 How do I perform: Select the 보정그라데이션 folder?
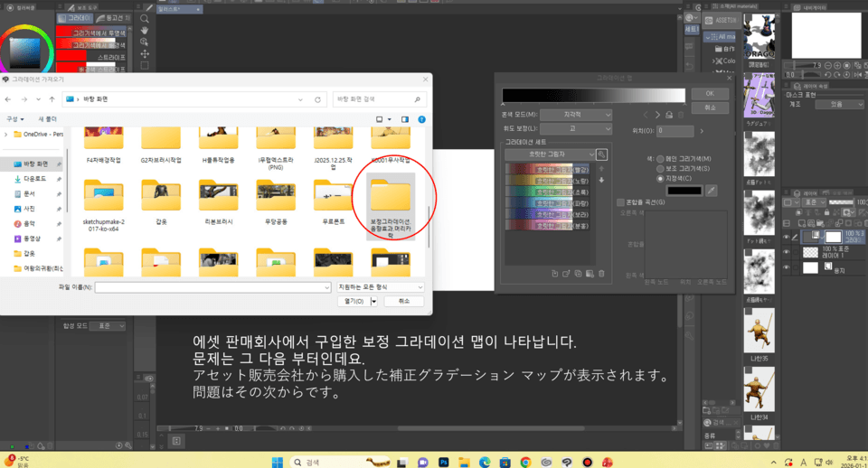391,206
